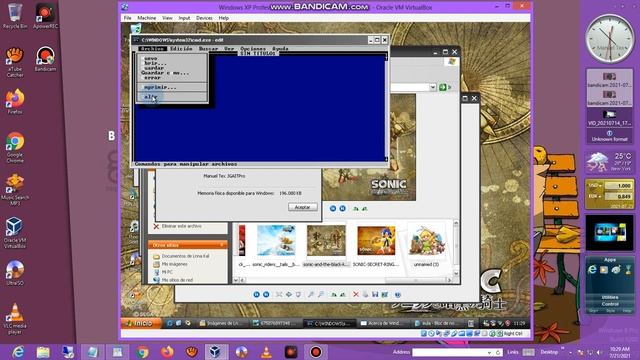Open aTube Catcher desktop icon

[15, 62]
